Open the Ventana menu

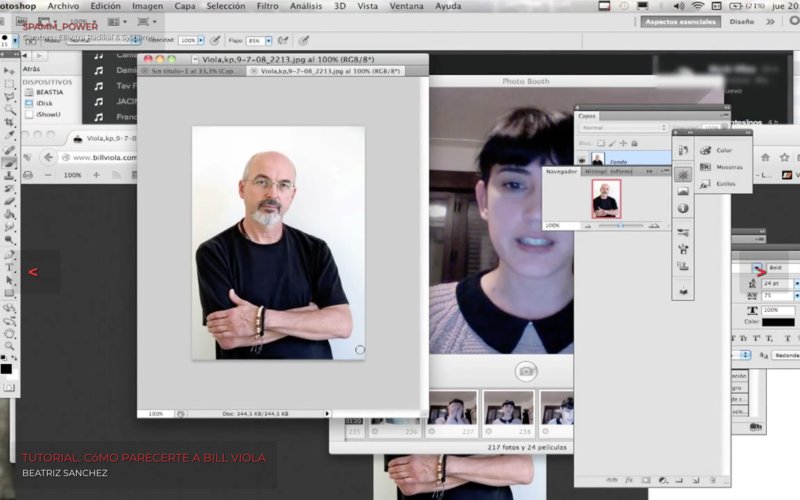coord(406,6)
